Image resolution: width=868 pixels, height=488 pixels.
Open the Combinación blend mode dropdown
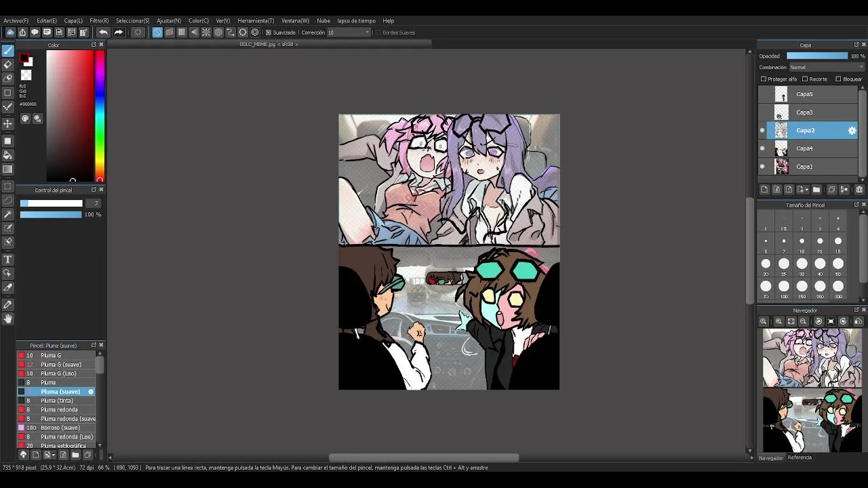click(x=827, y=67)
